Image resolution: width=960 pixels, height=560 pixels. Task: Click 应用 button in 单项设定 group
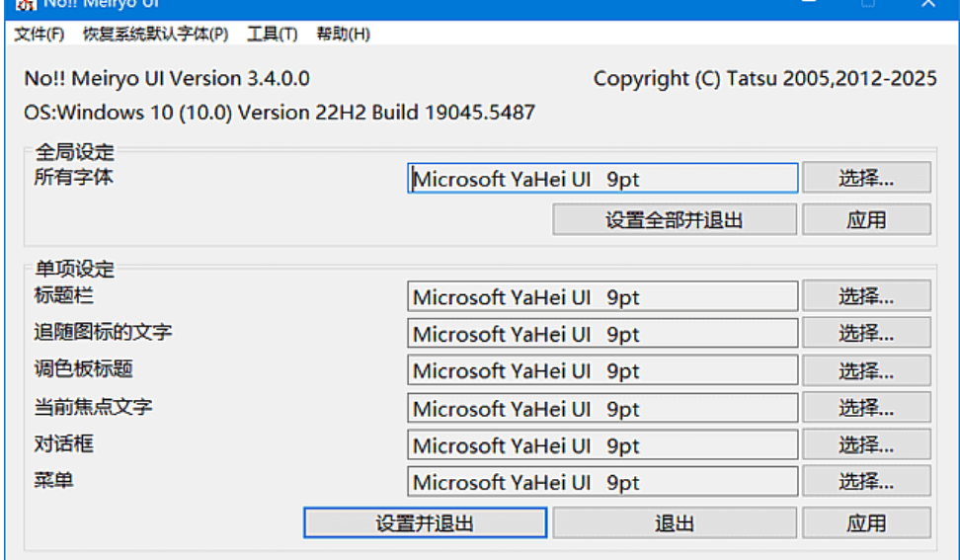pyautogui.click(x=866, y=523)
